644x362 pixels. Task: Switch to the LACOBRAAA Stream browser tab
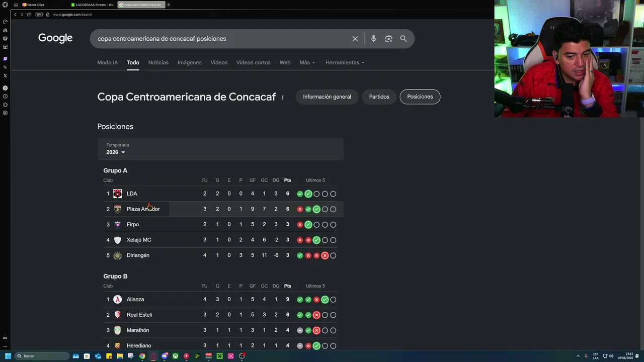(93, 5)
